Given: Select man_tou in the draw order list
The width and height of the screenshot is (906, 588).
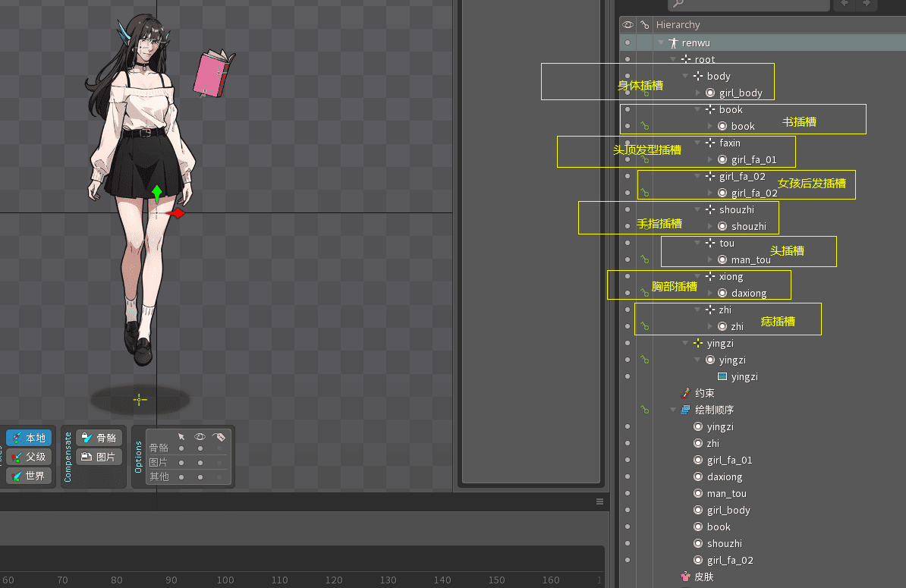Looking at the screenshot, I should click(726, 494).
